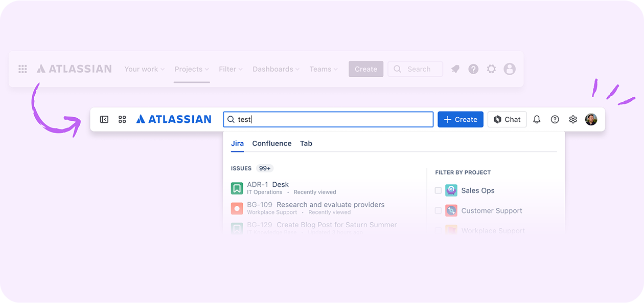The height and width of the screenshot is (303, 644).
Task: Click the green ADR-1 issue type icon
Action: point(237,188)
